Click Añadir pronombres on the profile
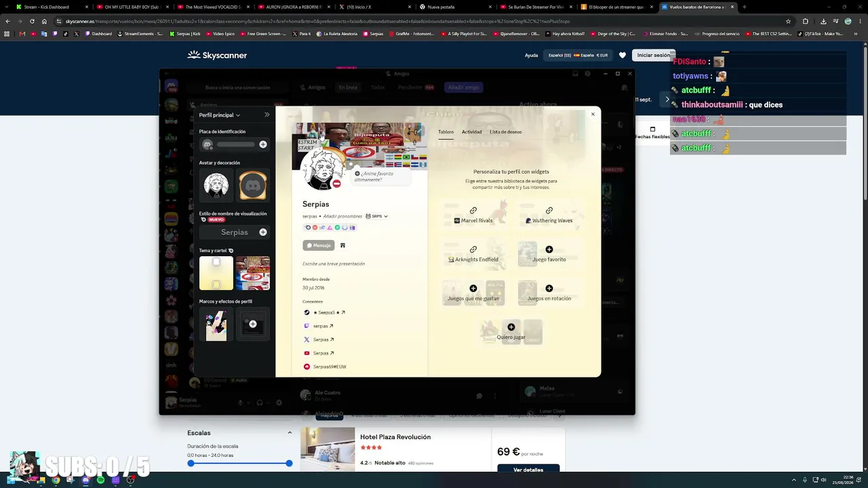868x488 pixels. (342, 216)
